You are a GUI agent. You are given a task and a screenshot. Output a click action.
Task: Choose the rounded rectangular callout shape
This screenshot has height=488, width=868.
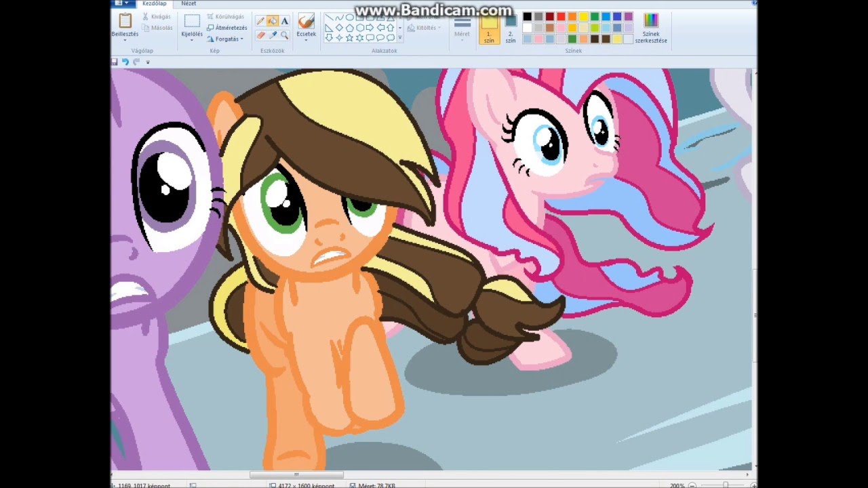(370, 37)
